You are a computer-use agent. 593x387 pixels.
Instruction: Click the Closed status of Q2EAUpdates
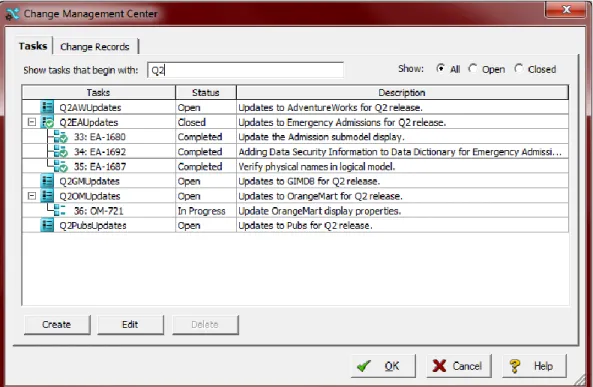click(x=192, y=122)
